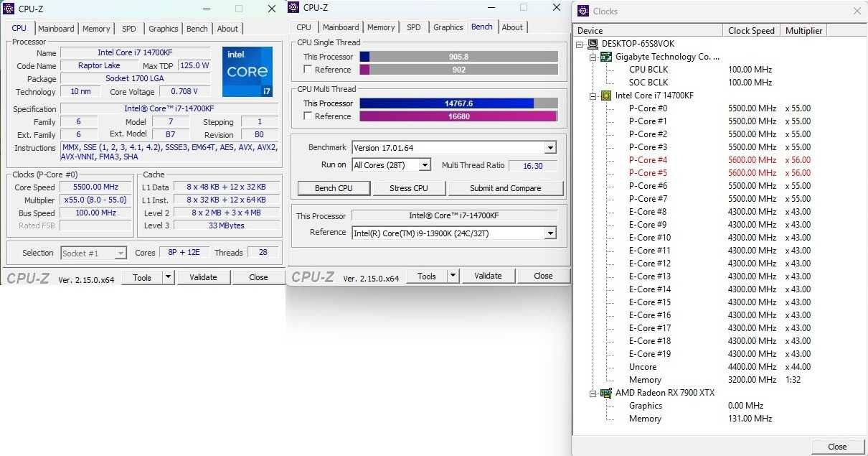The image size is (868, 456).
Task: Click the Gigabyte Technology motherboard icon
Action: click(x=606, y=57)
